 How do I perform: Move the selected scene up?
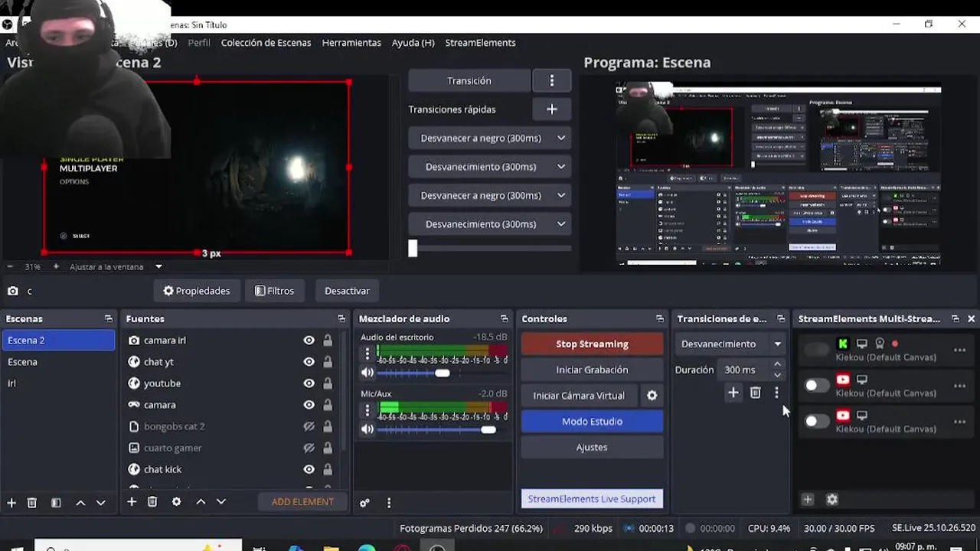[x=80, y=503]
